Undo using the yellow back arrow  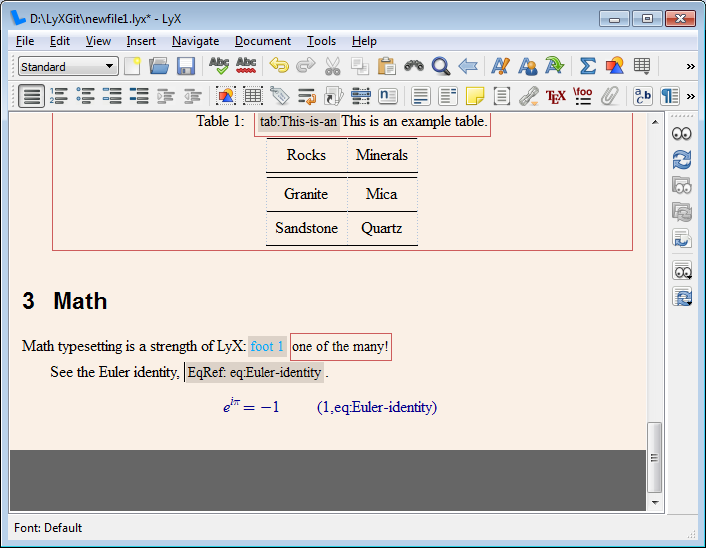point(279,66)
